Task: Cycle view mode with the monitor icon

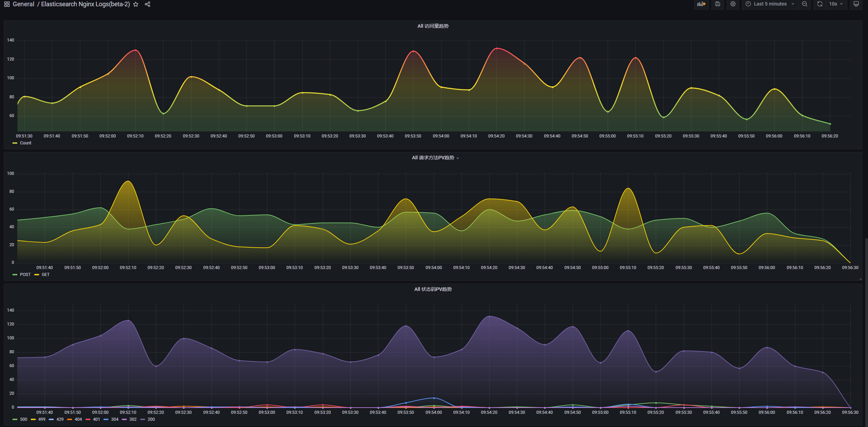Action: [x=856, y=4]
